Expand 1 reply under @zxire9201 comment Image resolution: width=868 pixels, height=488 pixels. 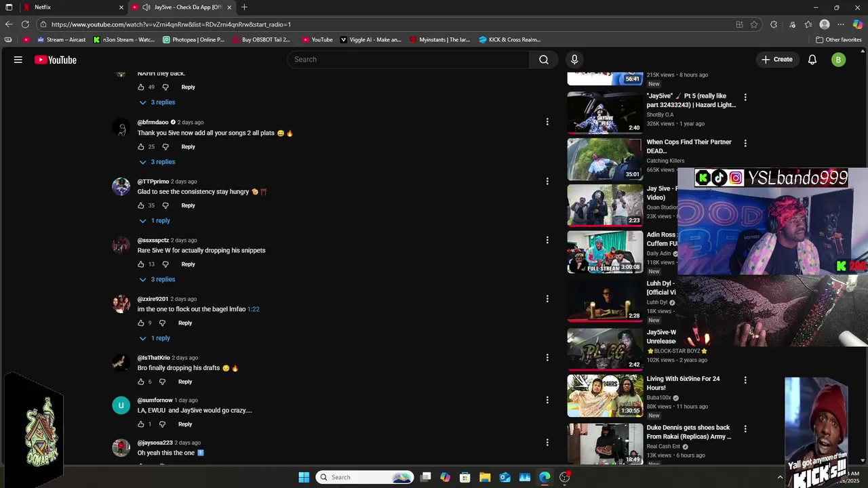(x=155, y=338)
